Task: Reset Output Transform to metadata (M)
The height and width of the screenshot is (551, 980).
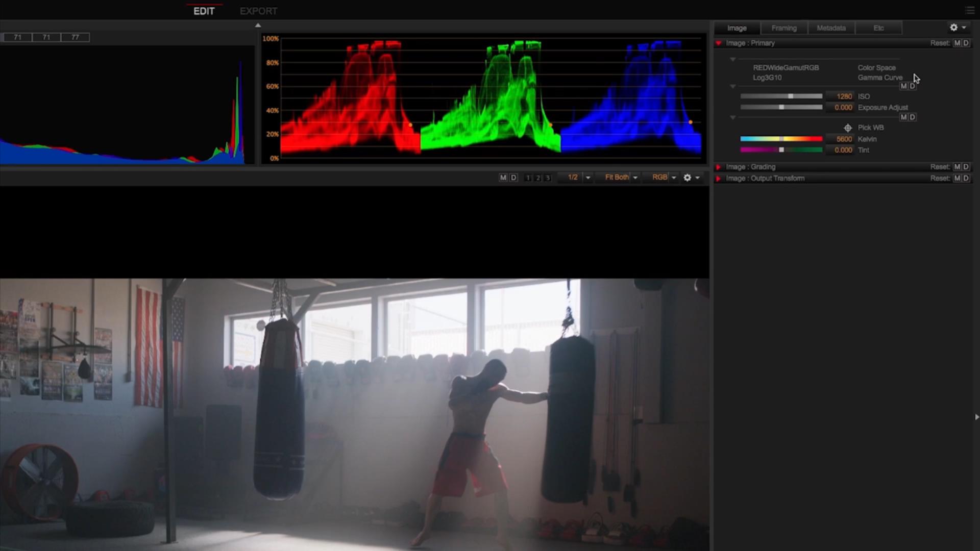Action: 957,178
